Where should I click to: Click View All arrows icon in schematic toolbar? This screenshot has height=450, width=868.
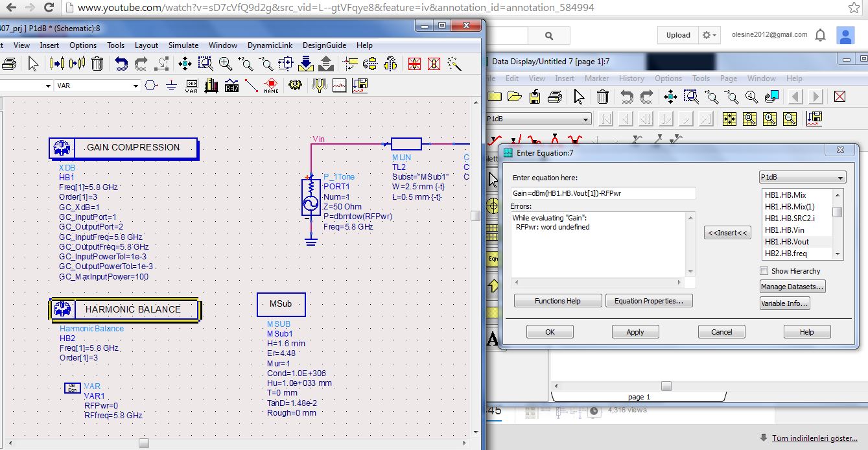point(185,64)
